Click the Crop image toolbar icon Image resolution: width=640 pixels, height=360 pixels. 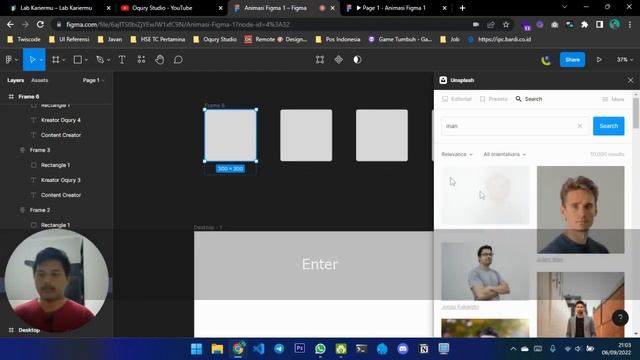pos(320,60)
